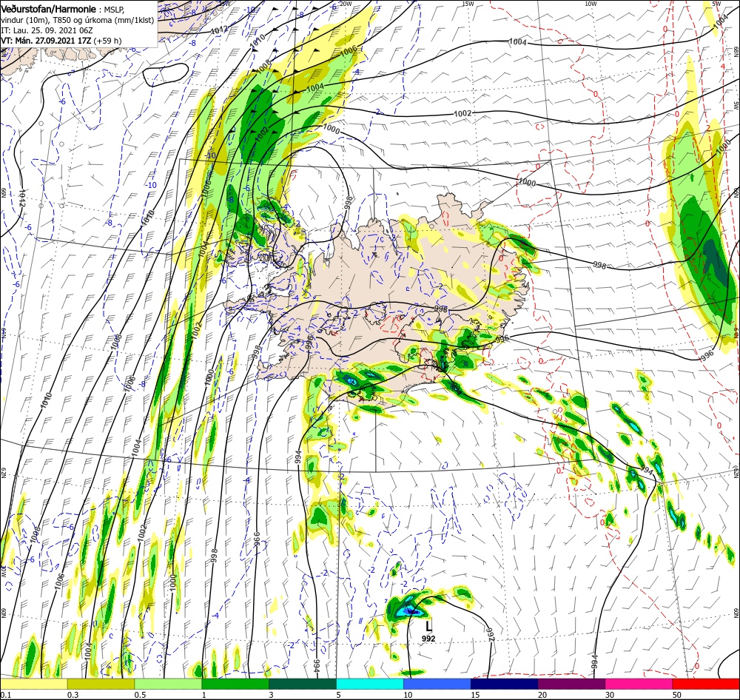Click the initial time 'IT: Lau. 25. 09. 2021 06Z'
Viewport: 740px width, 700px height.
[47, 30]
